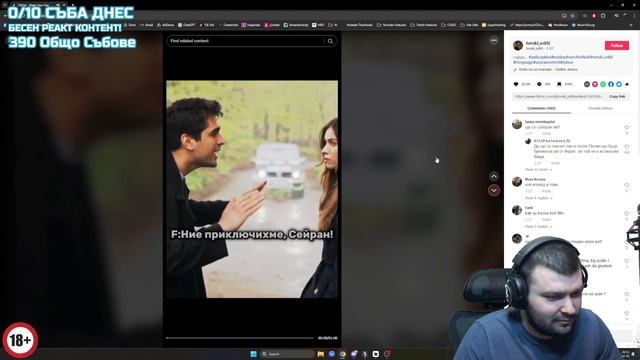Viewport: 640px width, 360px height.
Task: Open the browser extensions puzzle icon
Action: click(x=603, y=16)
